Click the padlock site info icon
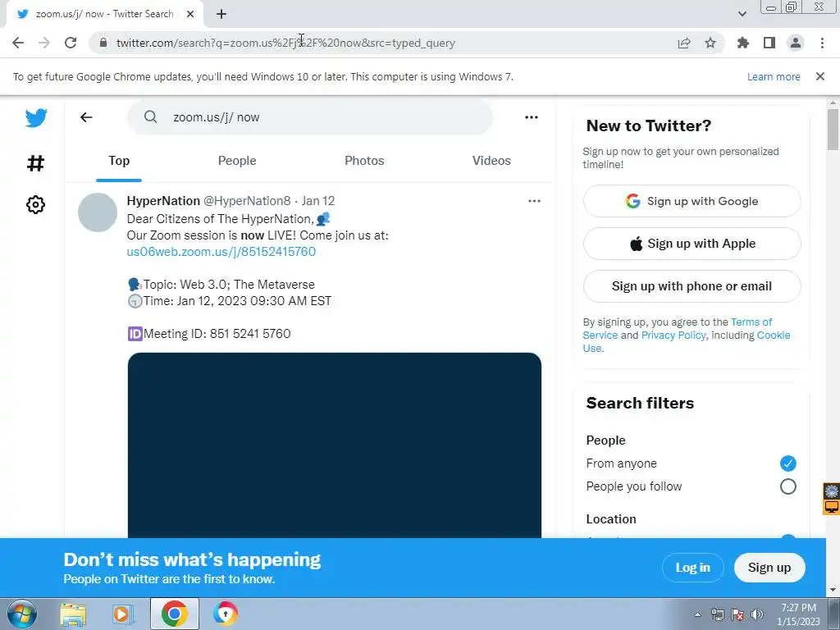Image resolution: width=840 pixels, height=630 pixels. pos(103,43)
